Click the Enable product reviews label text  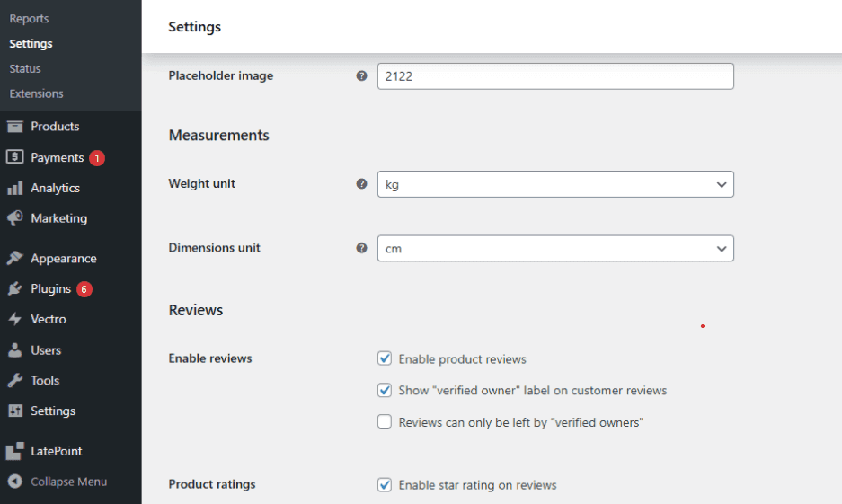click(x=462, y=359)
